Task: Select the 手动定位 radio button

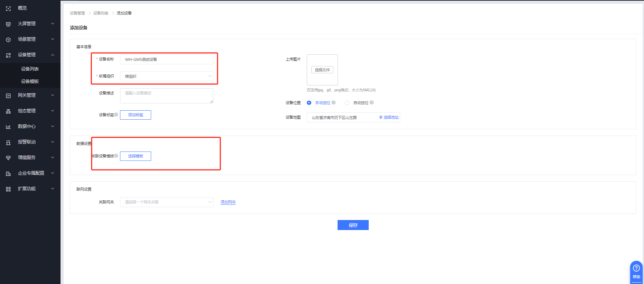Action: pos(309,103)
